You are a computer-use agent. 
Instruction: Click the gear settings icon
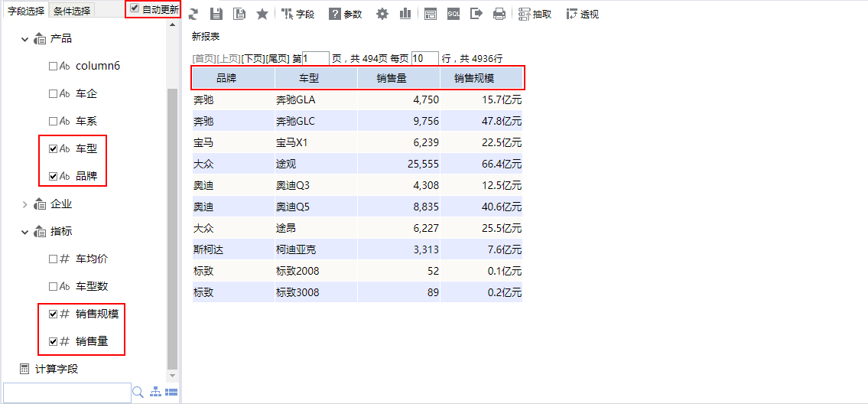click(x=382, y=15)
